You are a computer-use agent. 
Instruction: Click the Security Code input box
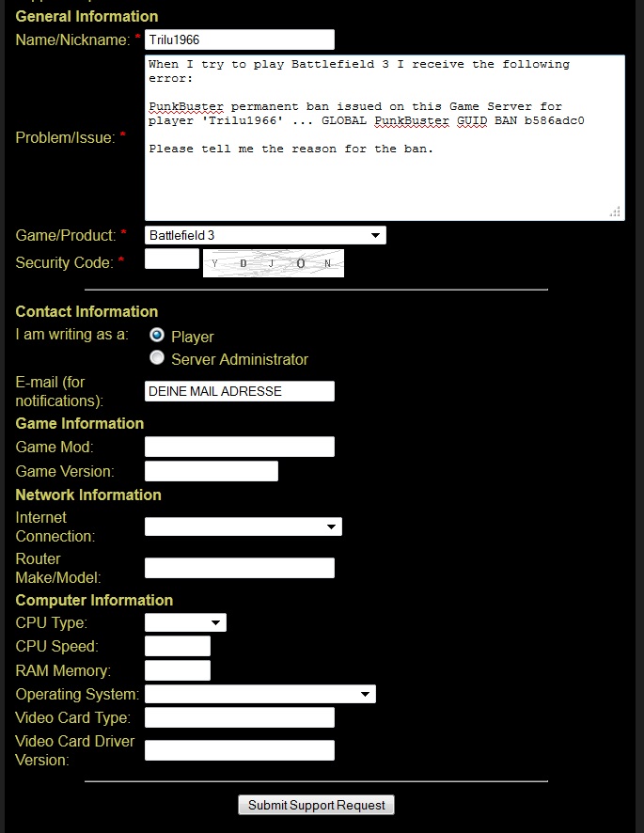pos(172,259)
